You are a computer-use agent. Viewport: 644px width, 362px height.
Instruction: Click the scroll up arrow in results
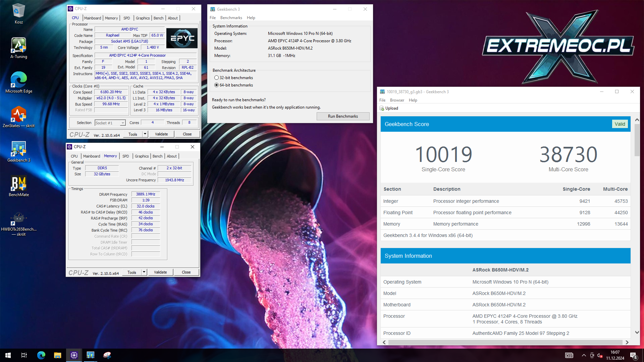coord(637,120)
